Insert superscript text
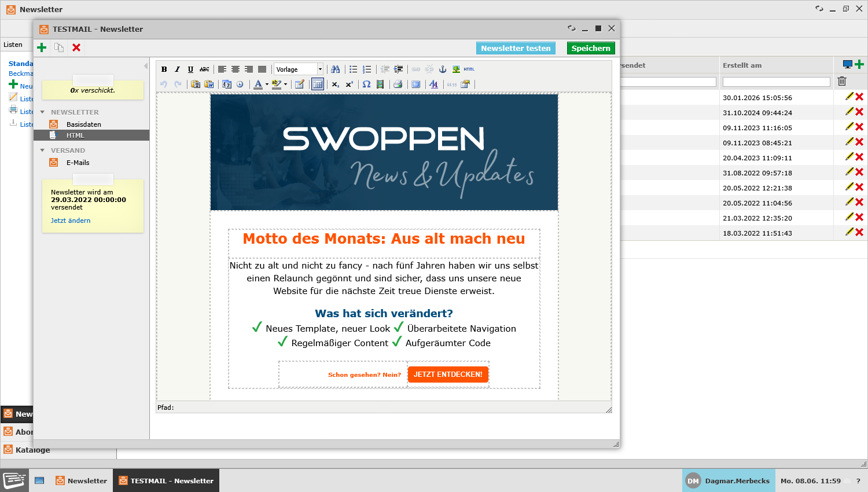This screenshot has width=868, height=492. (349, 85)
